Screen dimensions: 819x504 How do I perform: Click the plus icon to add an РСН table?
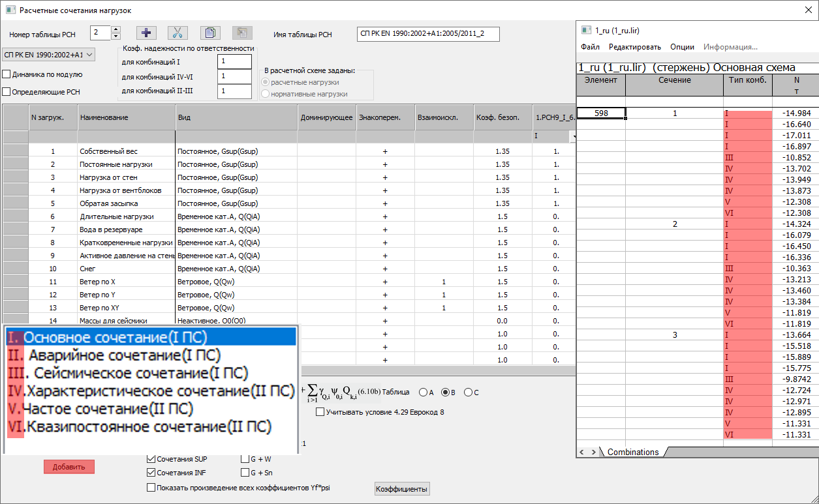coord(146,33)
